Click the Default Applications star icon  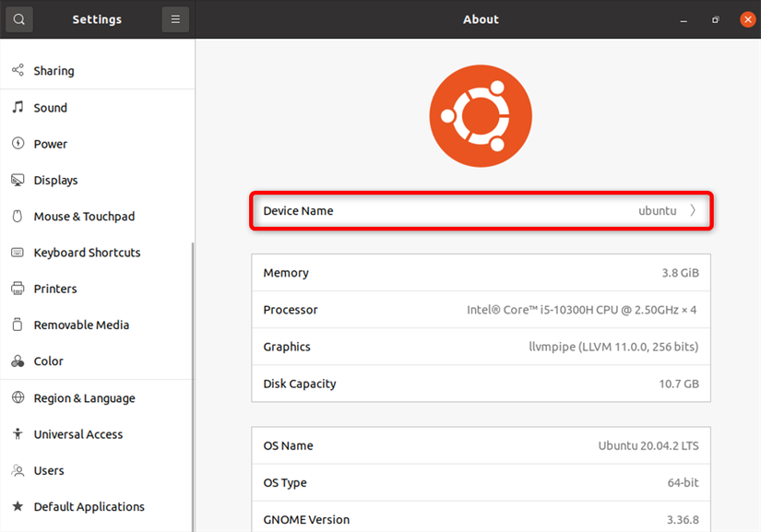18,506
